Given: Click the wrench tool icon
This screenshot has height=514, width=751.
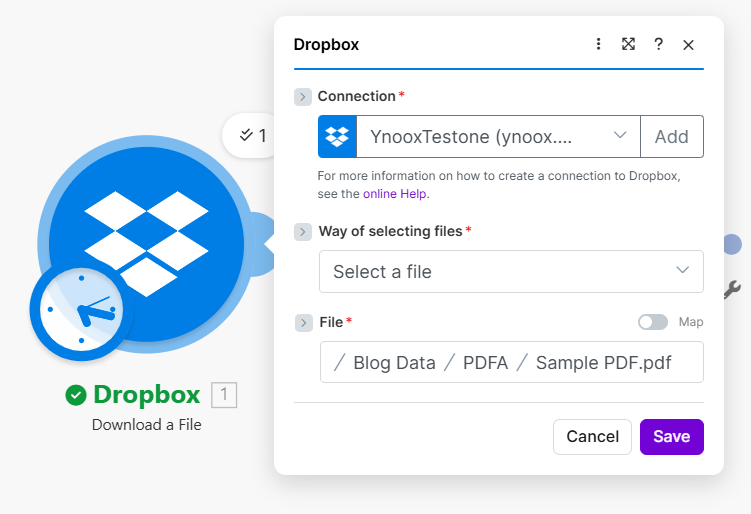Looking at the screenshot, I should 732,290.
